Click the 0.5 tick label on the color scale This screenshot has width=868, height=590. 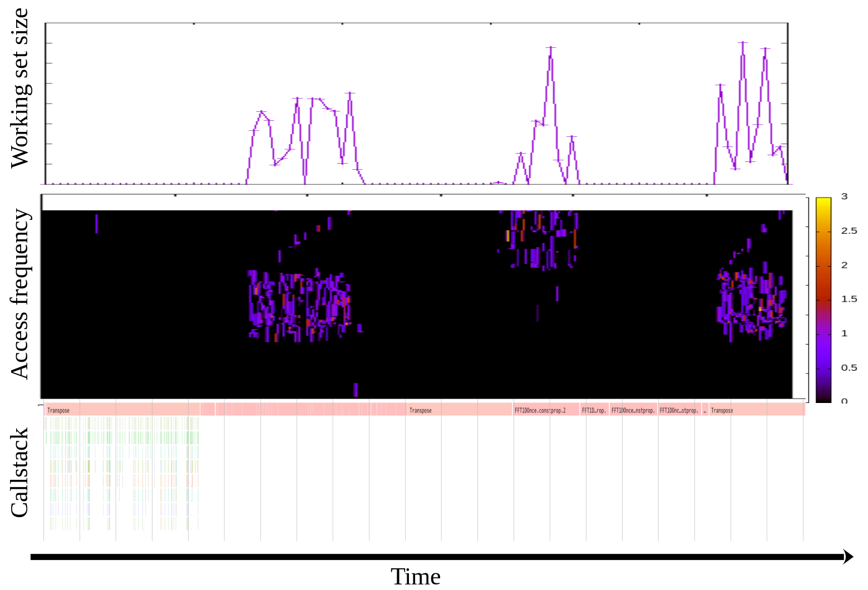pyautogui.click(x=849, y=368)
